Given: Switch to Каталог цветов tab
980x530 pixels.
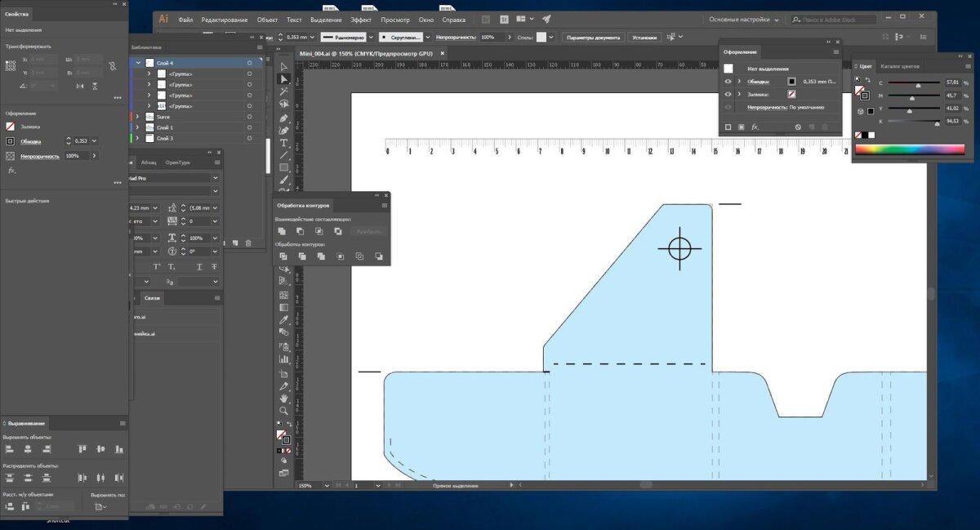Looking at the screenshot, I should click(898, 65).
